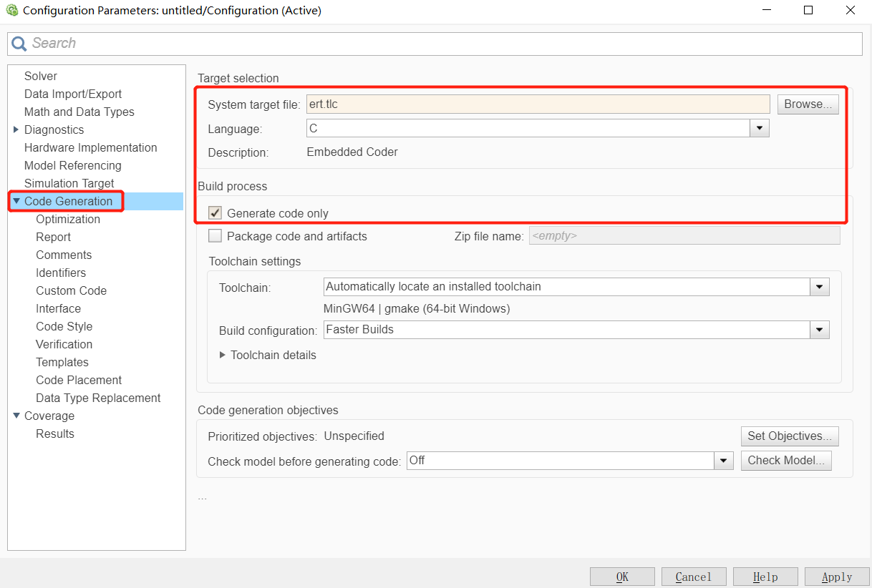Open the Verification subpane
The height and width of the screenshot is (588, 872).
pos(64,344)
